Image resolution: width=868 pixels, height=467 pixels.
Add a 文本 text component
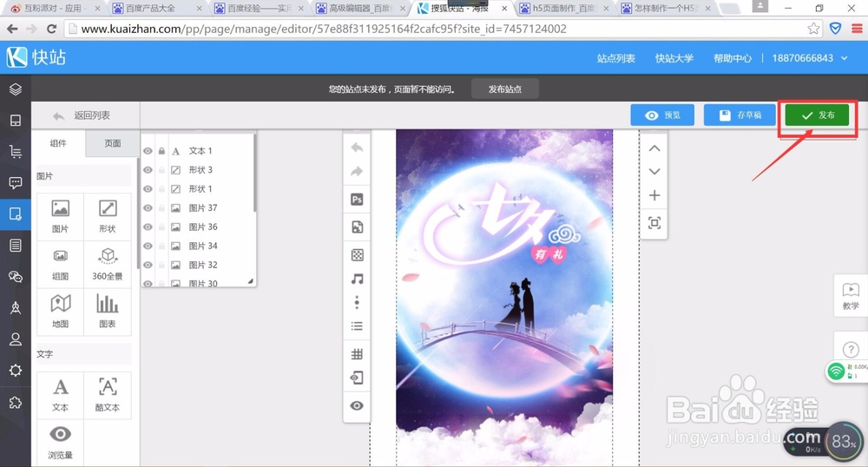[61, 395]
